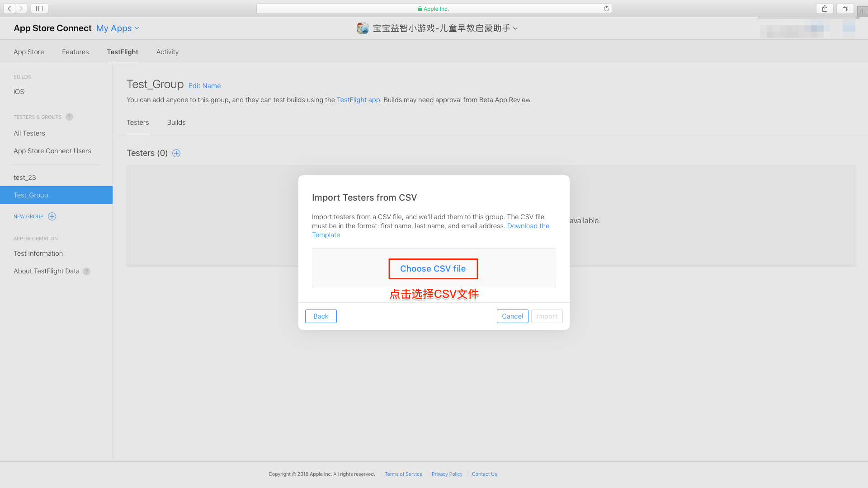Open help icon beside Testers & Groups
This screenshot has height=488, width=868.
tap(69, 117)
